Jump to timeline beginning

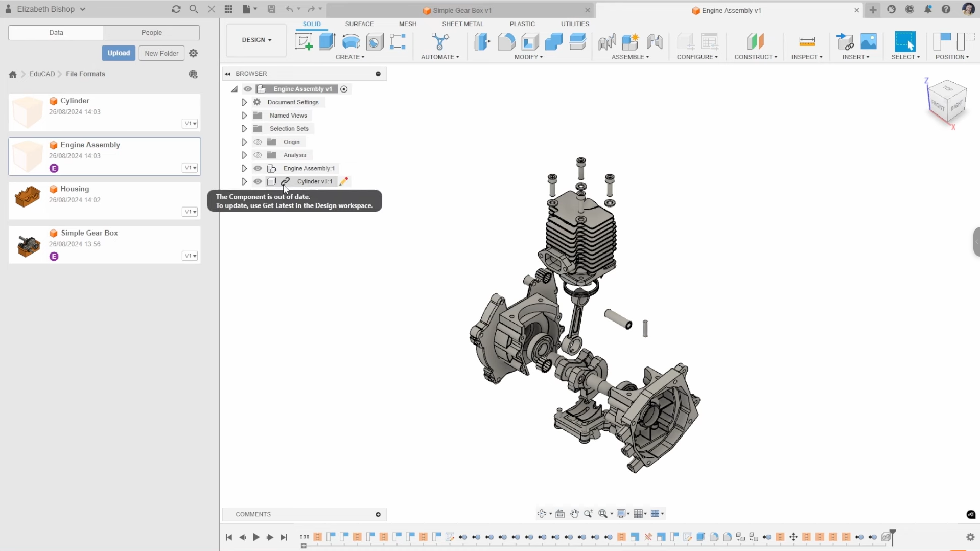229,537
